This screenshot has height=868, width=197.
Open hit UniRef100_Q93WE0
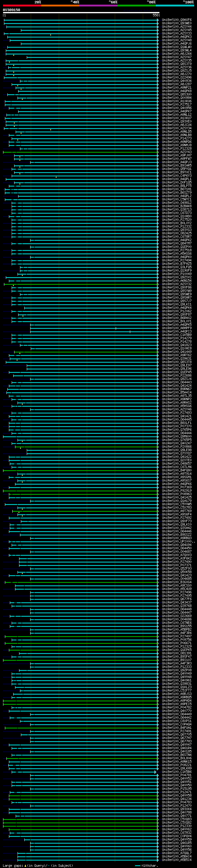(176, 23)
